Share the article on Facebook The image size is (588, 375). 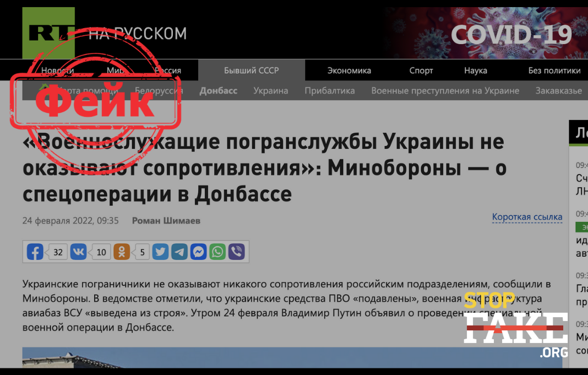[x=35, y=252]
